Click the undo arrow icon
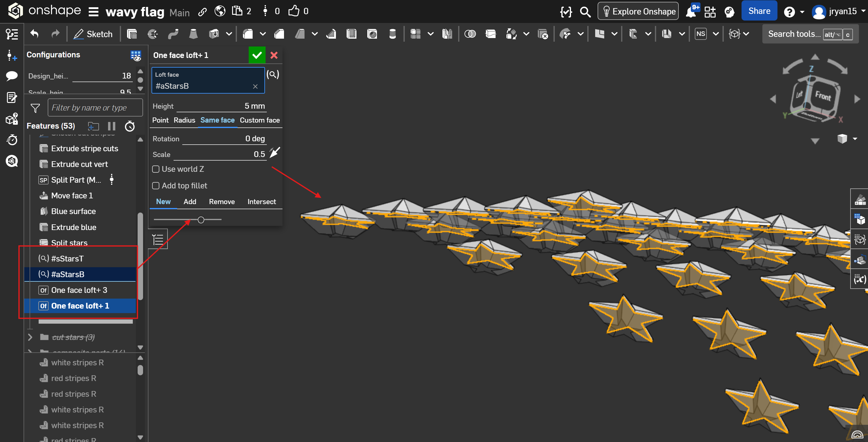This screenshot has width=868, height=442. (x=34, y=34)
